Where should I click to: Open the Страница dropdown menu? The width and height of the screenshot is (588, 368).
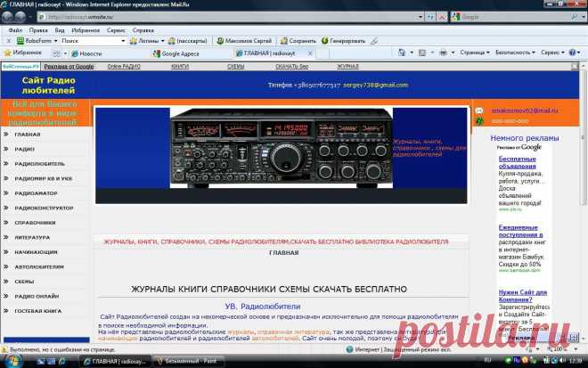pos(475,53)
